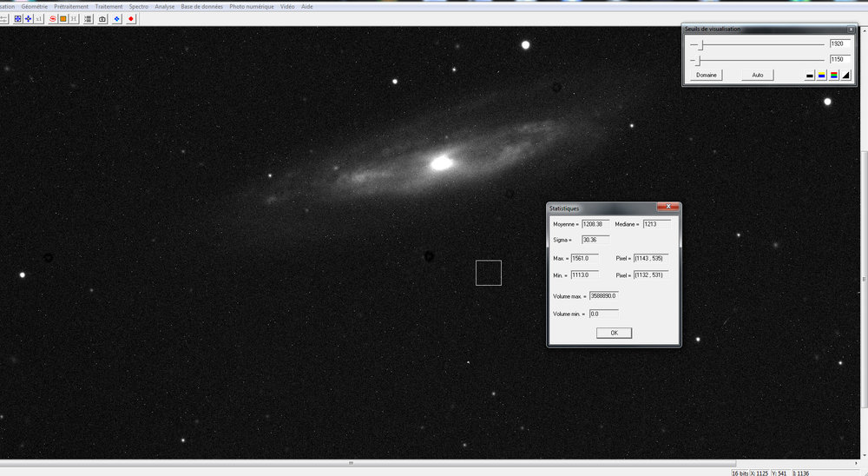The width and height of the screenshot is (868, 476).
Task: Click the H toolbar icon
Action: point(74,19)
